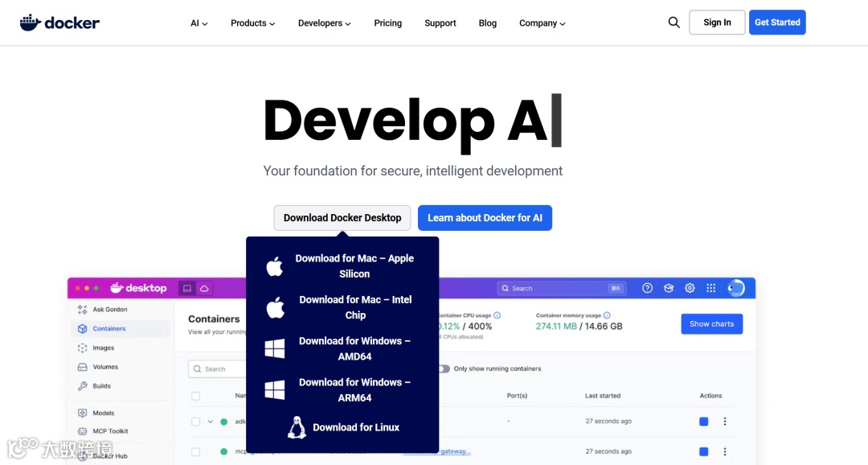
Task: Open the learning center graduation cap icon
Action: click(669, 288)
